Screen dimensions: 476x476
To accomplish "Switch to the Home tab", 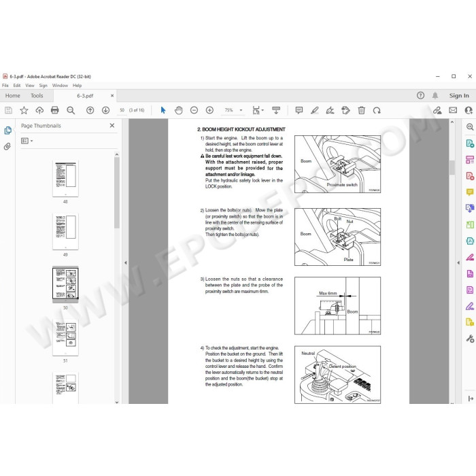I will 12,96.
